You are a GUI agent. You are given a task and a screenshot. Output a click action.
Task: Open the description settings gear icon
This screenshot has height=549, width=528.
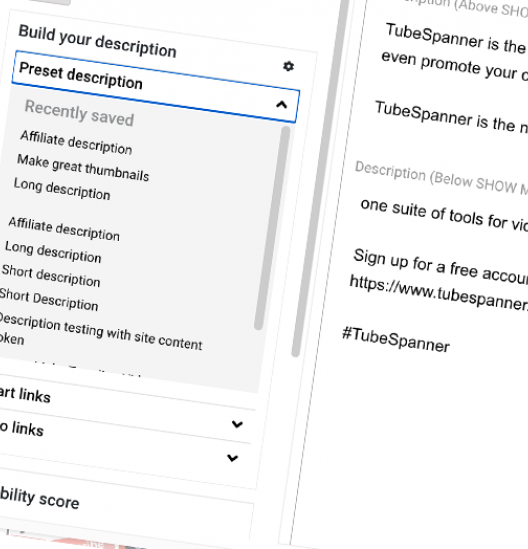[x=288, y=66]
